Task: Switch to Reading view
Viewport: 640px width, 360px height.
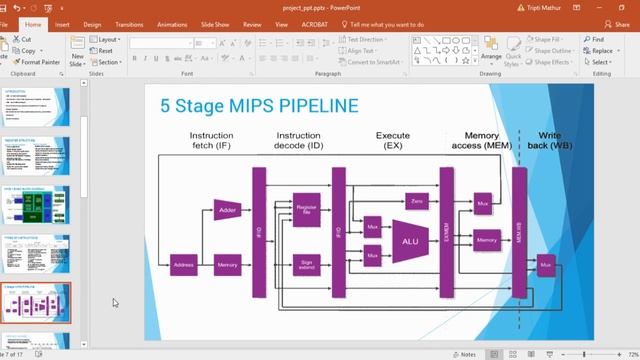Action: (x=531, y=354)
